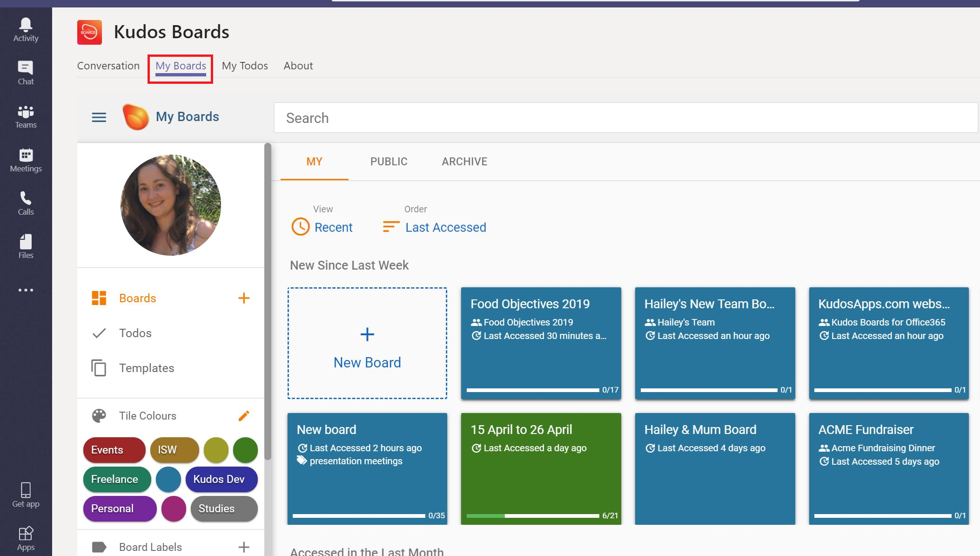Add a Board Label with plus icon
Screen dimensions: 980x556
click(x=244, y=547)
